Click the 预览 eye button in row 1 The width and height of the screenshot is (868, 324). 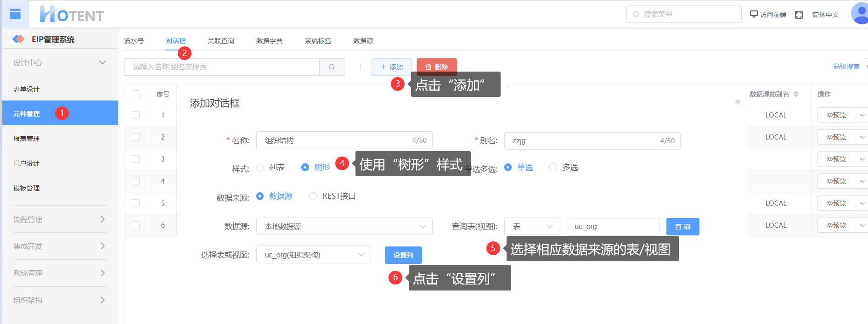(836, 115)
